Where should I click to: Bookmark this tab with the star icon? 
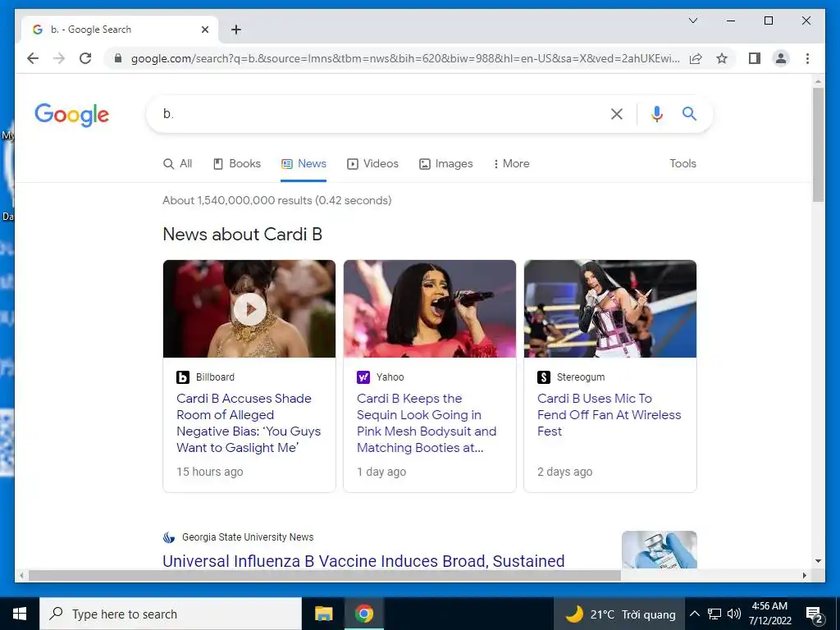tap(722, 58)
